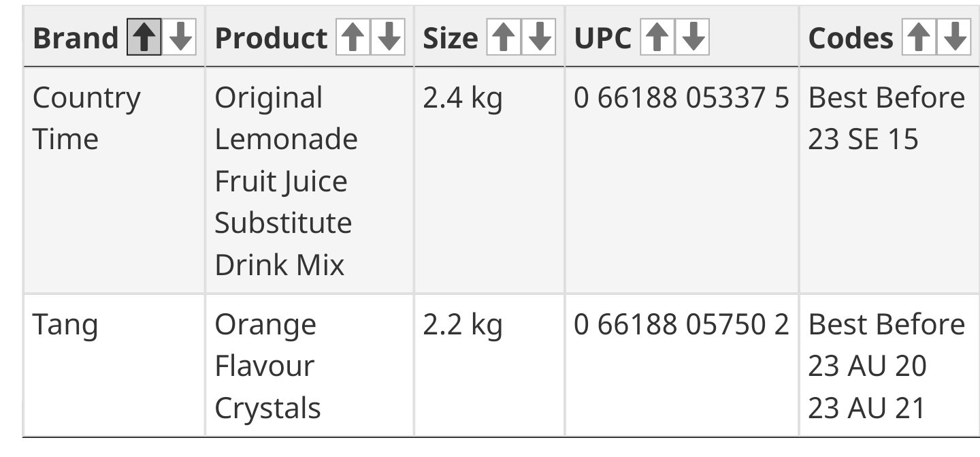Sort Codes column ascending
The height and width of the screenshot is (457, 980).
(919, 38)
